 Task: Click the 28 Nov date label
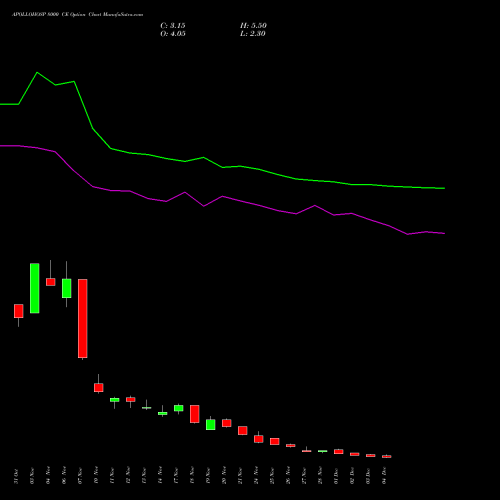pyautogui.click(x=320, y=476)
